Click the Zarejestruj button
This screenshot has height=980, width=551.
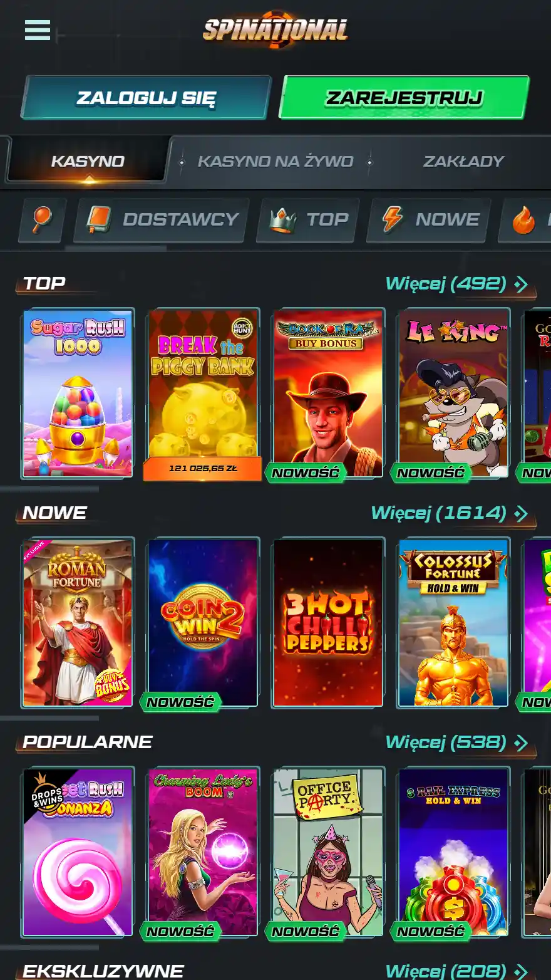coord(404,98)
